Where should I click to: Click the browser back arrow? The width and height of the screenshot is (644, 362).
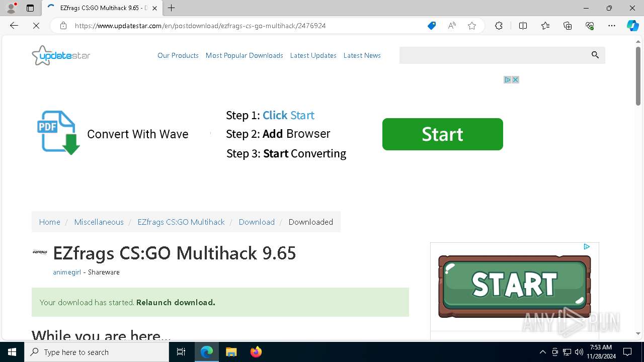[x=14, y=26]
